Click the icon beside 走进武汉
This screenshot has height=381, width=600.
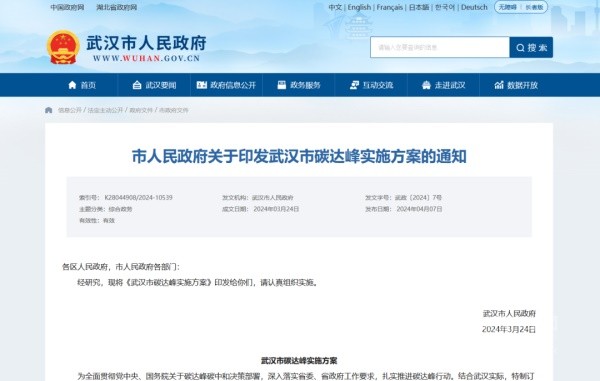pos(426,85)
